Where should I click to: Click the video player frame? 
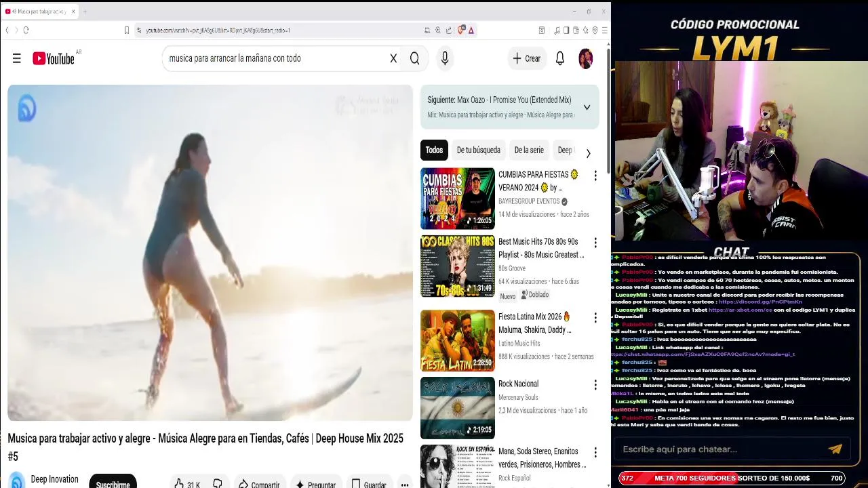(x=210, y=253)
